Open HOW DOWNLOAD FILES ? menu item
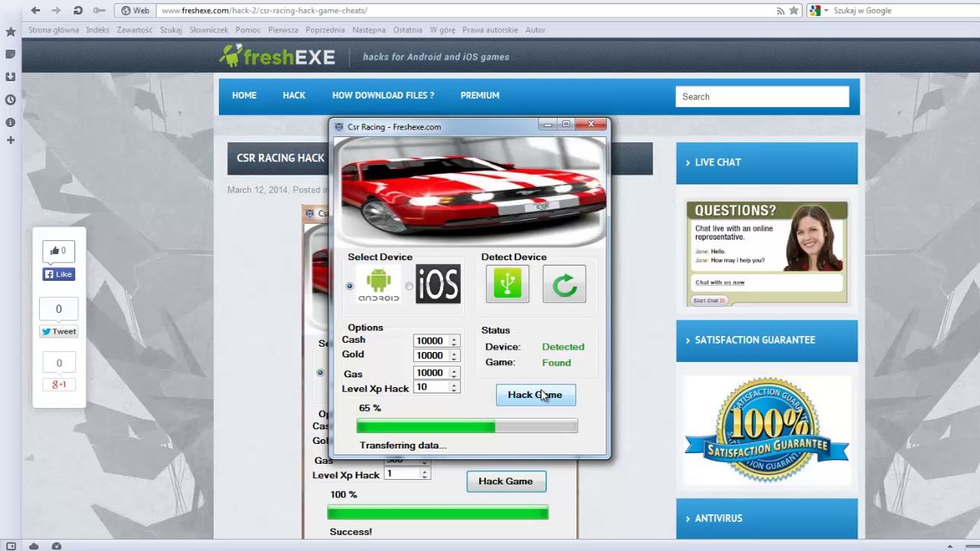The height and width of the screenshot is (551, 980). [383, 96]
